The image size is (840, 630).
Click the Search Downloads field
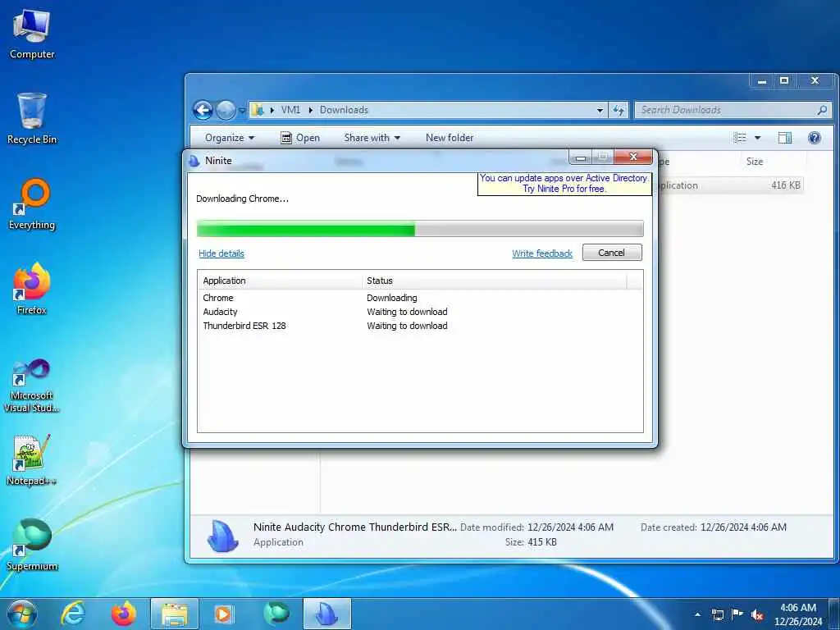733,110
